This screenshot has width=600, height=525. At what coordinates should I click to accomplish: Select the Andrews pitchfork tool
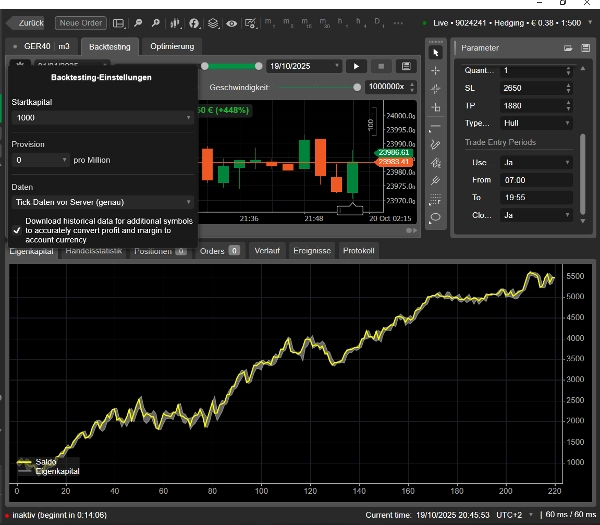click(x=435, y=181)
